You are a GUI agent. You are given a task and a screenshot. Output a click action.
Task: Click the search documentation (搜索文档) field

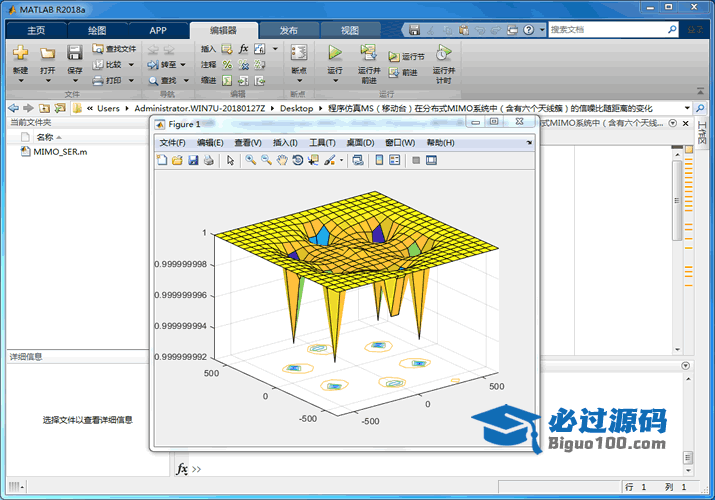pos(608,30)
